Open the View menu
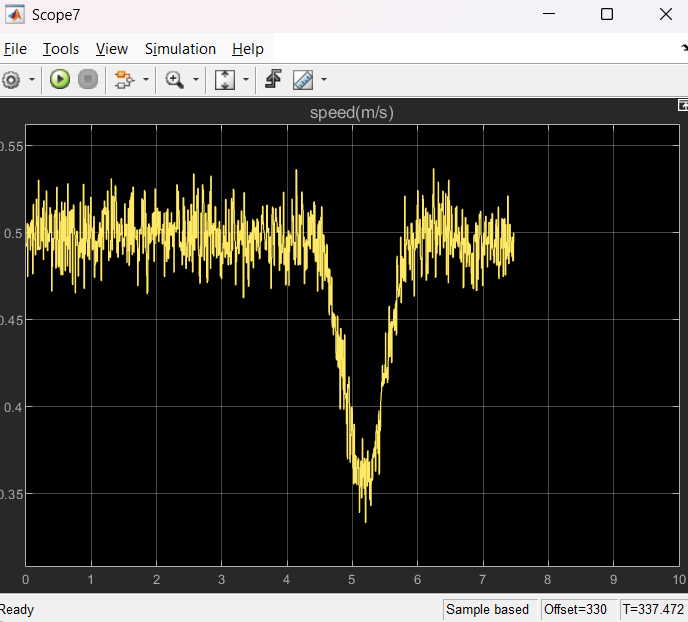The image size is (688, 622). pos(112,49)
